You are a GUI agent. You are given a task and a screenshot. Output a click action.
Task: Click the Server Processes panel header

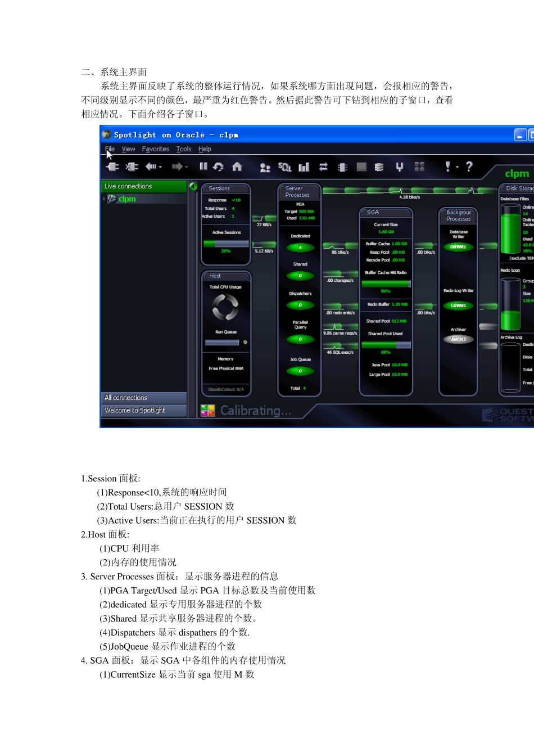[300, 192]
